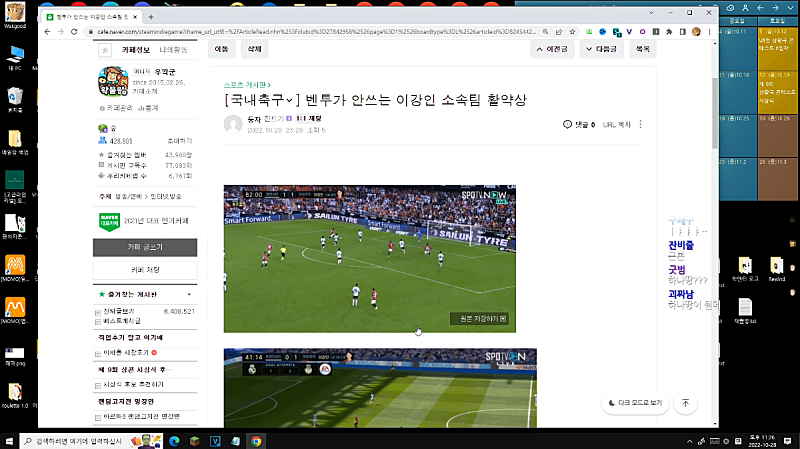800x449 pixels.
Task: Bookmark this page with the star icon
Action: [x=572, y=32]
